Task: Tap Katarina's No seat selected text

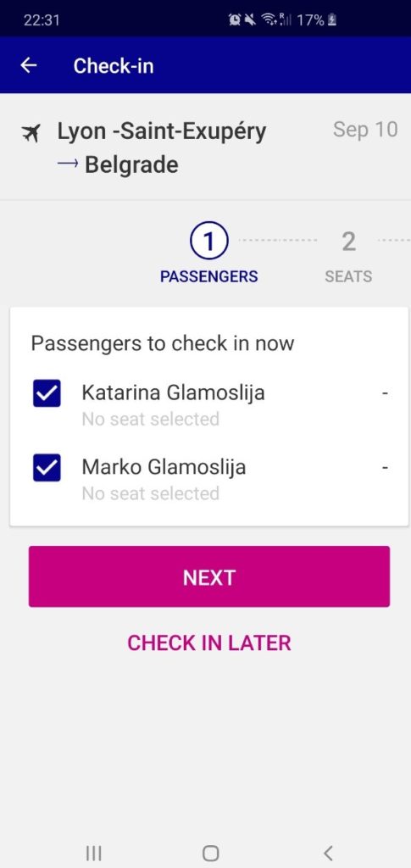Action: [x=151, y=419]
